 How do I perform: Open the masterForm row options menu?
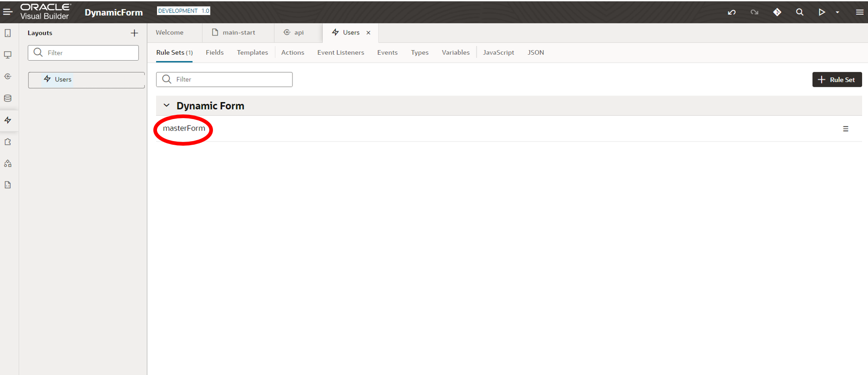click(x=846, y=129)
